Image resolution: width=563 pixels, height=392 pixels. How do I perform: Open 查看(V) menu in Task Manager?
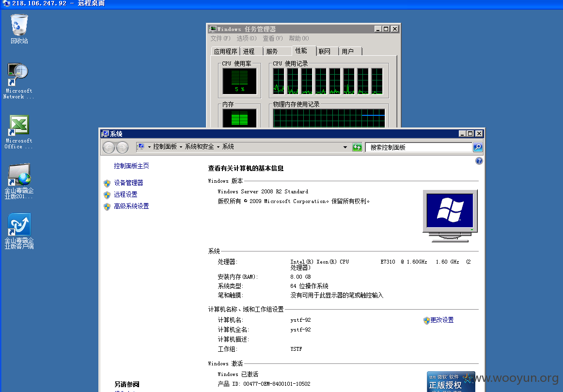coord(272,38)
